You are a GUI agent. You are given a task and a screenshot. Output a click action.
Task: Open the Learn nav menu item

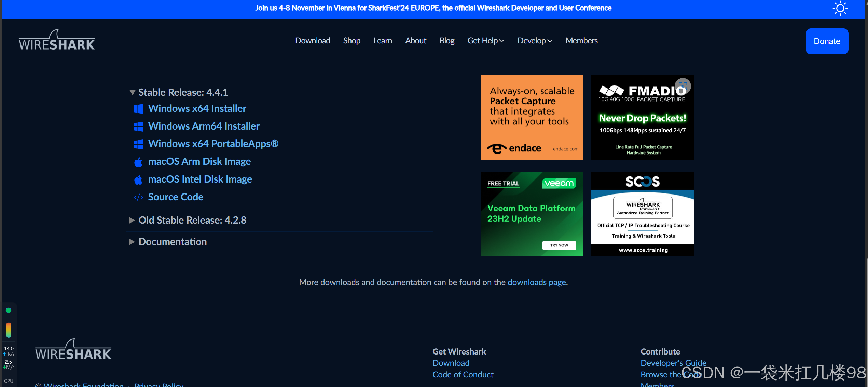click(383, 41)
